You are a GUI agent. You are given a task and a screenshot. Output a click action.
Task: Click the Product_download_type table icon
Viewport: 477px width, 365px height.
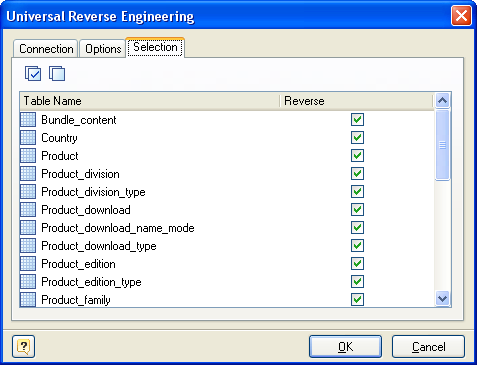click(28, 246)
